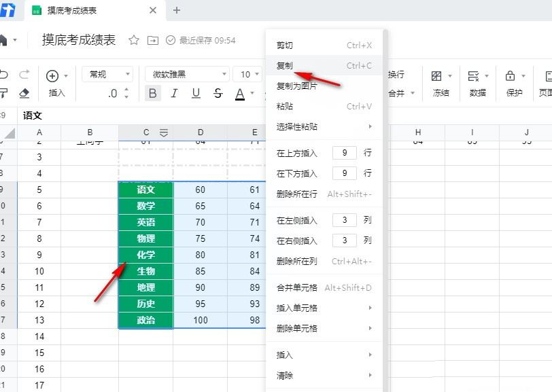Click the insert rows count field showing 9
The width and height of the screenshot is (552, 392).
(345, 153)
